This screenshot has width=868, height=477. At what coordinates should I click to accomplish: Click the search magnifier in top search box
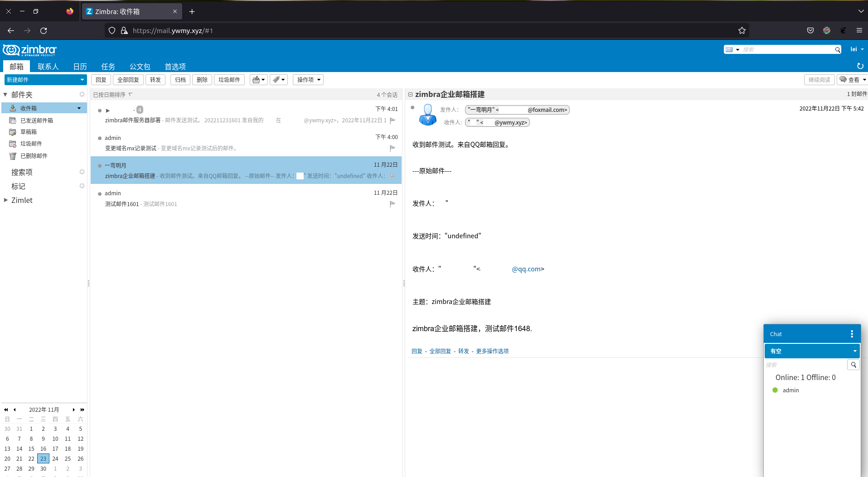click(x=837, y=50)
